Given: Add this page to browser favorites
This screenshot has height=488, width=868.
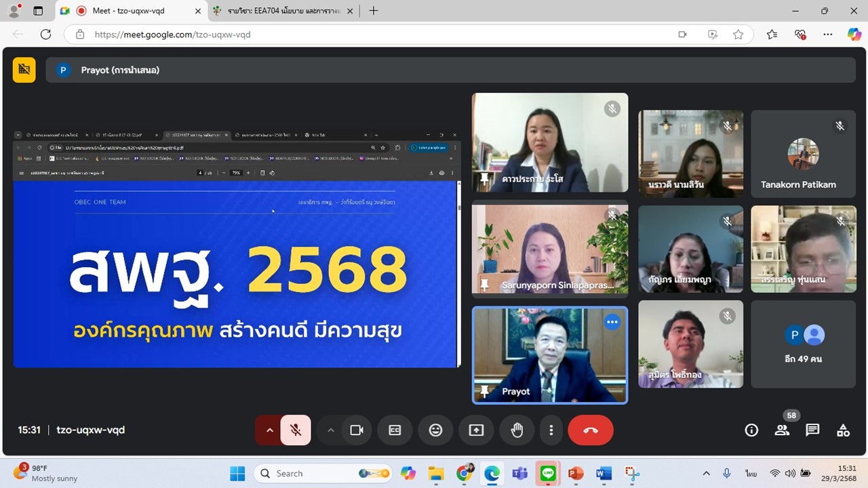Looking at the screenshot, I should coord(738,35).
